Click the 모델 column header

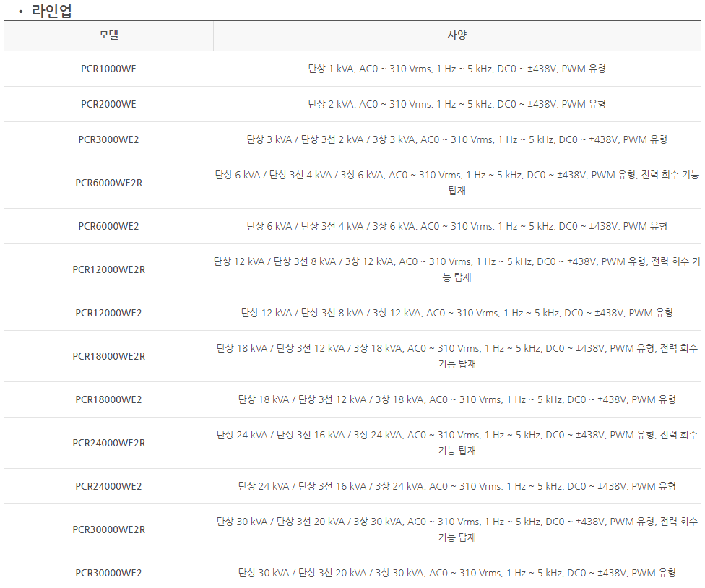tap(108, 35)
